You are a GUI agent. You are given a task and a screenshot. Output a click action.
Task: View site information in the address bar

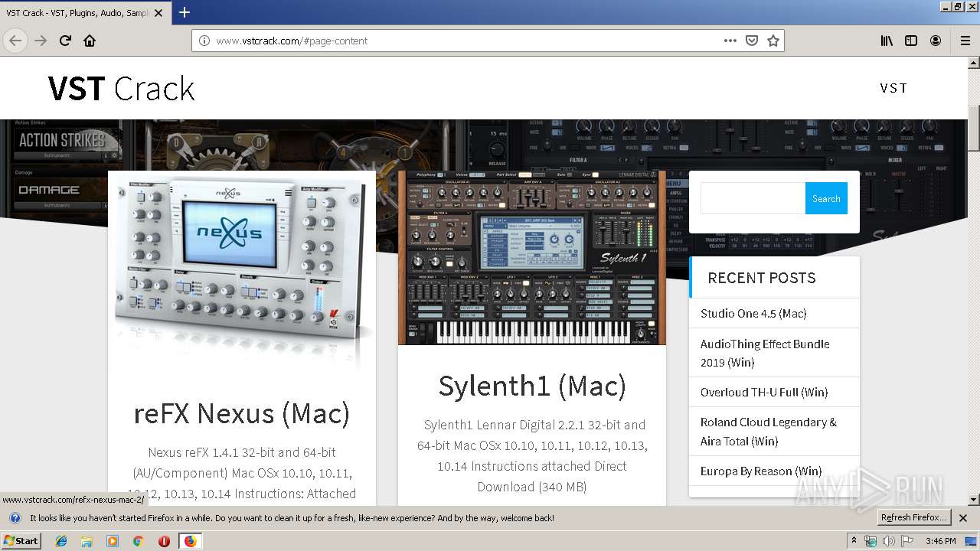(204, 41)
